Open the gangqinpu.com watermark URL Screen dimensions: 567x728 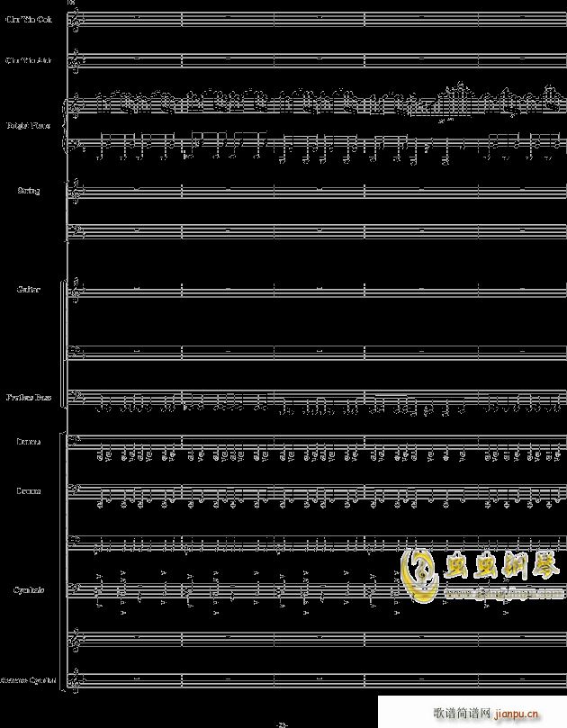pyautogui.click(x=490, y=594)
